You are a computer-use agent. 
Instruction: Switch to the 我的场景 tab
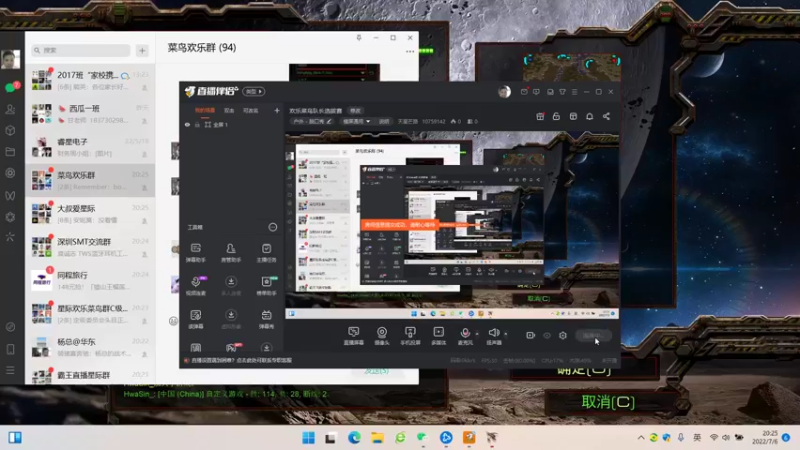tap(205, 110)
